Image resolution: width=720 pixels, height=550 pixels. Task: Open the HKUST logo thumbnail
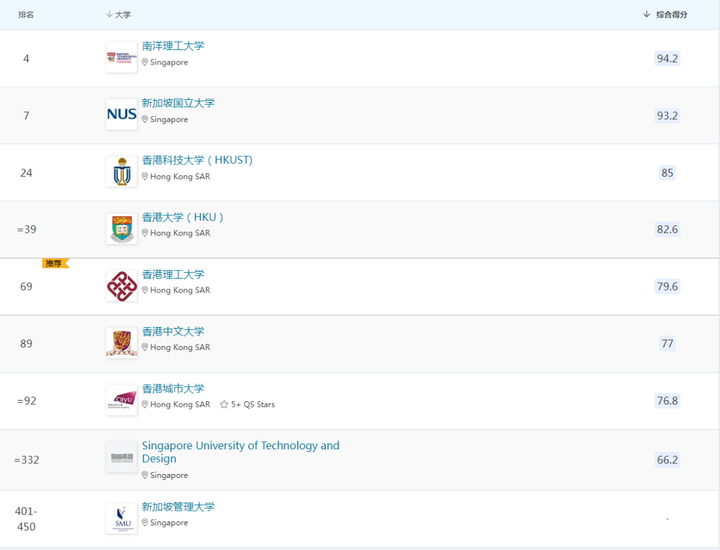coord(122,172)
